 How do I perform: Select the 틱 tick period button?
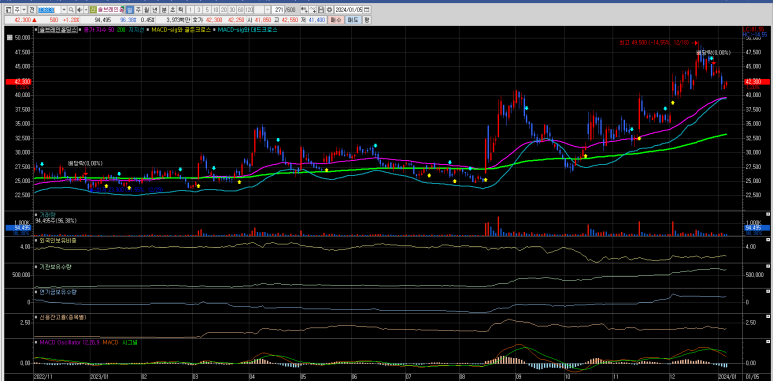(181, 10)
